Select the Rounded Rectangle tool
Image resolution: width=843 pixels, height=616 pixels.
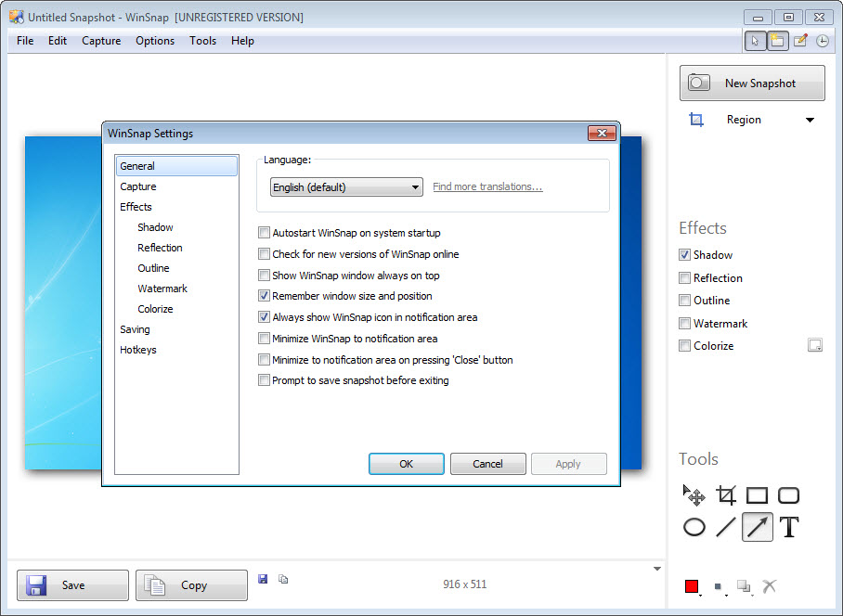[789, 495]
